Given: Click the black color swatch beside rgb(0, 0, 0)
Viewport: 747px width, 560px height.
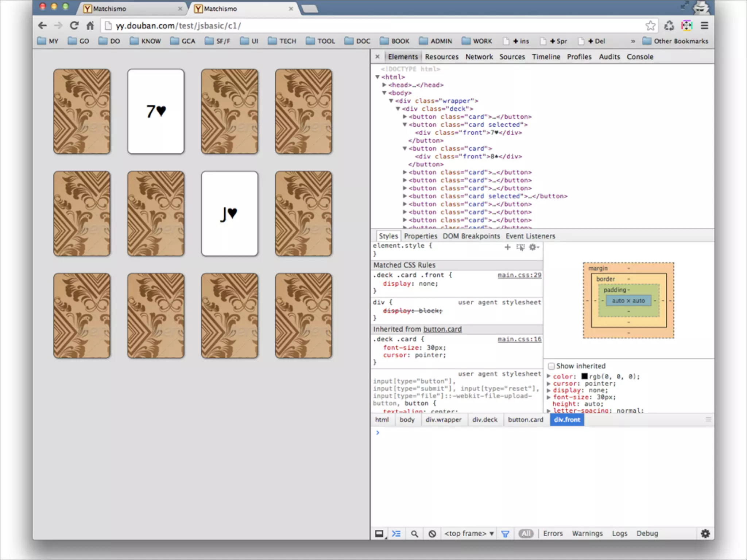Looking at the screenshot, I should [x=585, y=376].
